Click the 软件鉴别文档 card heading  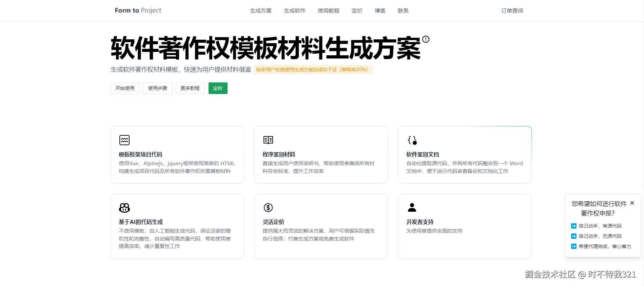click(x=423, y=154)
